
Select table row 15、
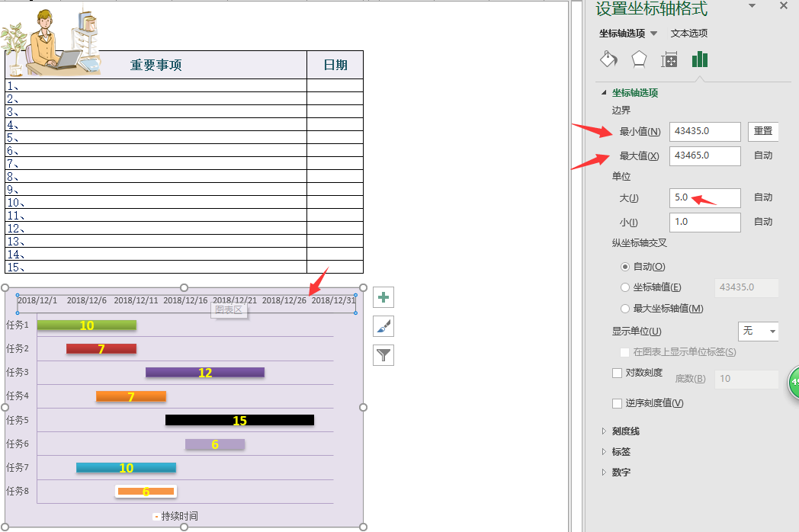pyautogui.click(x=184, y=267)
